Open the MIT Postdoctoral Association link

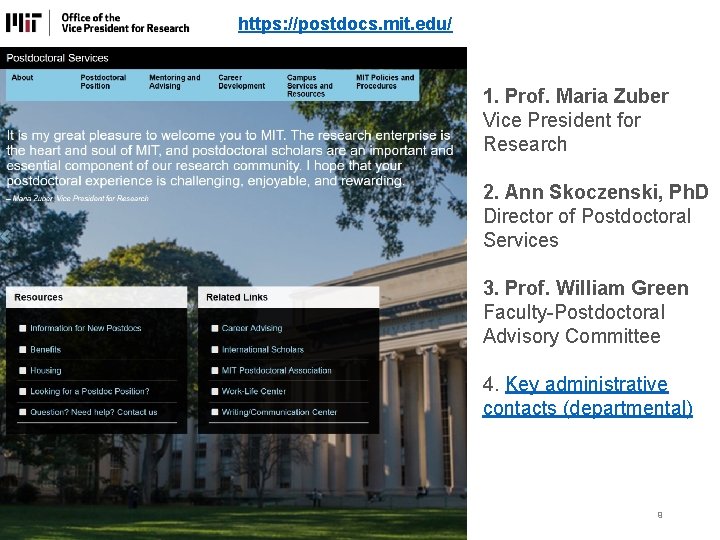276,370
